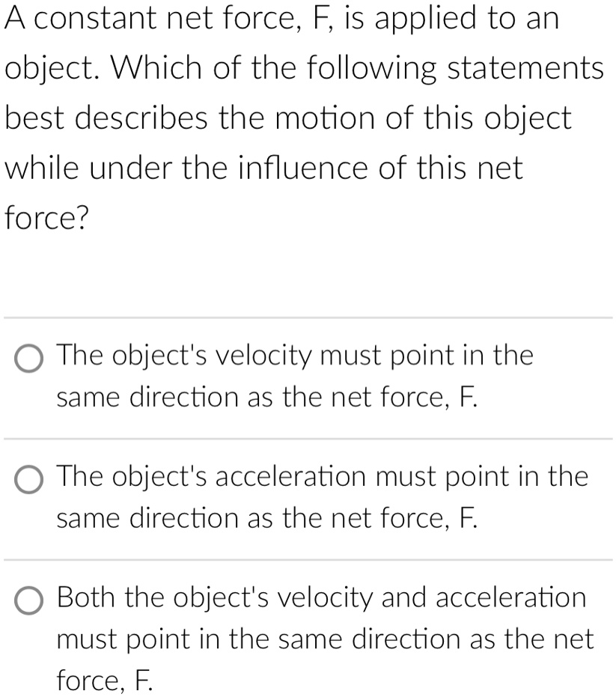Click the word 'Both' in last option
This screenshot has height=697, width=616.
[x=84, y=597]
